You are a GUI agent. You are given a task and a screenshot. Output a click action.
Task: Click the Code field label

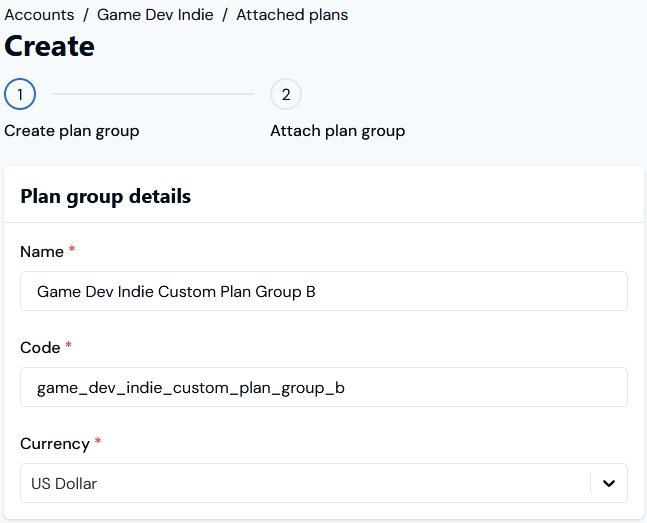coord(40,348)
